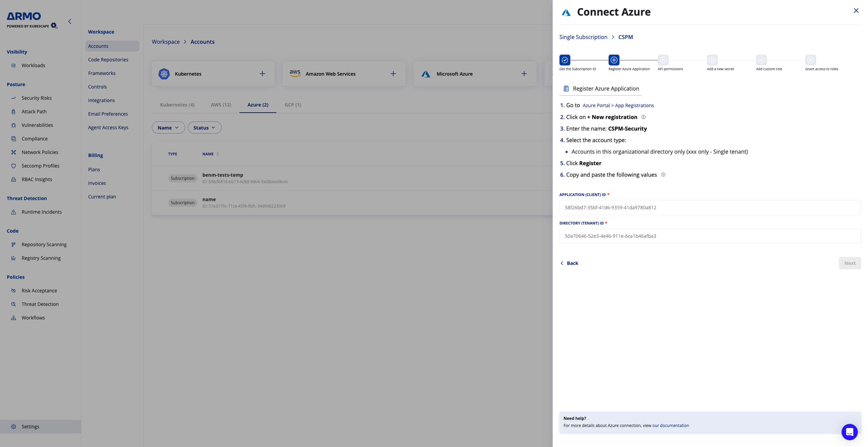This screenshot has width=868, height=447.
Task: Expand the Status filter dropdown
Action: (x=204, y=128)
